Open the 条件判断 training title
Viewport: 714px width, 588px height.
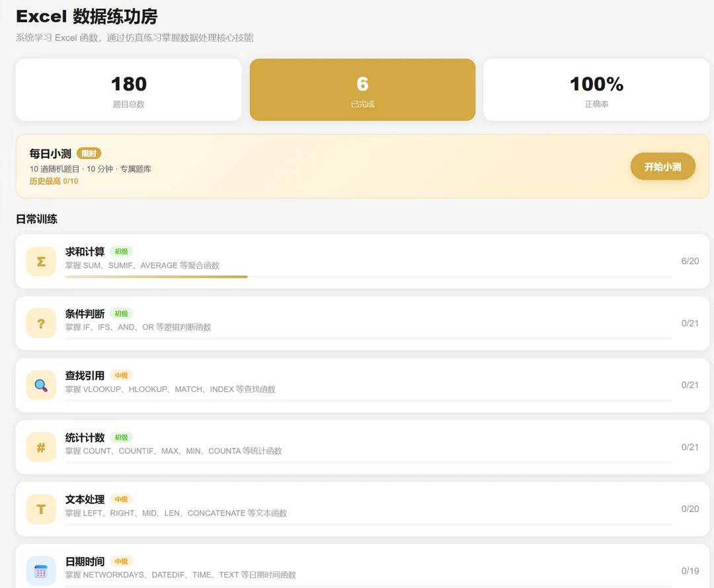[85, 314]
